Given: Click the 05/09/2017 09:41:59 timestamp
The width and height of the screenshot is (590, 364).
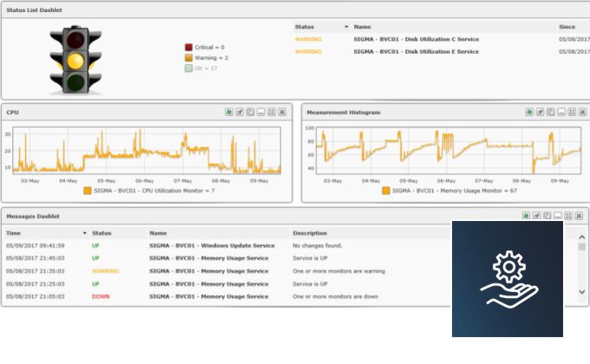Looking at the screenshot, I should point(35,245).
